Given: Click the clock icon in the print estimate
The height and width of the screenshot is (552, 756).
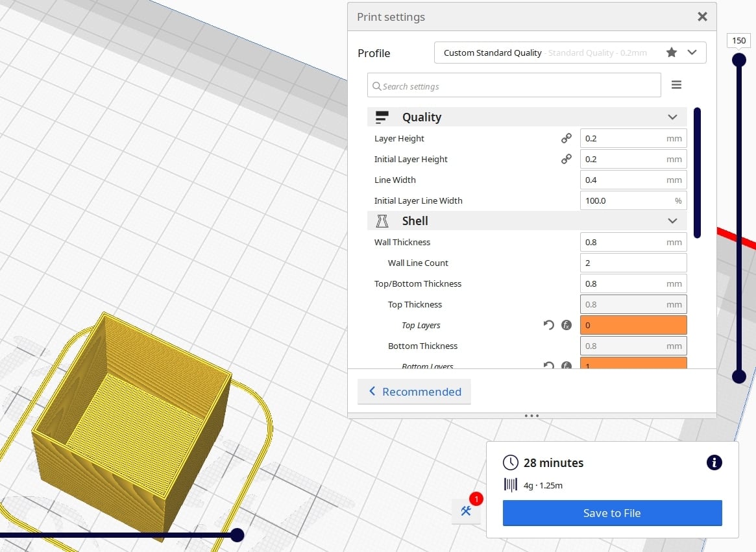Looking at the screenshot, I should 510,462.
